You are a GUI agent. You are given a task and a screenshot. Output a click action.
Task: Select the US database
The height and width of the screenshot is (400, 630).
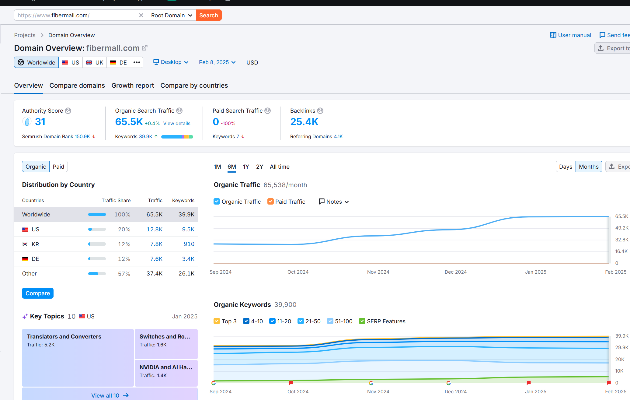(x=71, y=62)
